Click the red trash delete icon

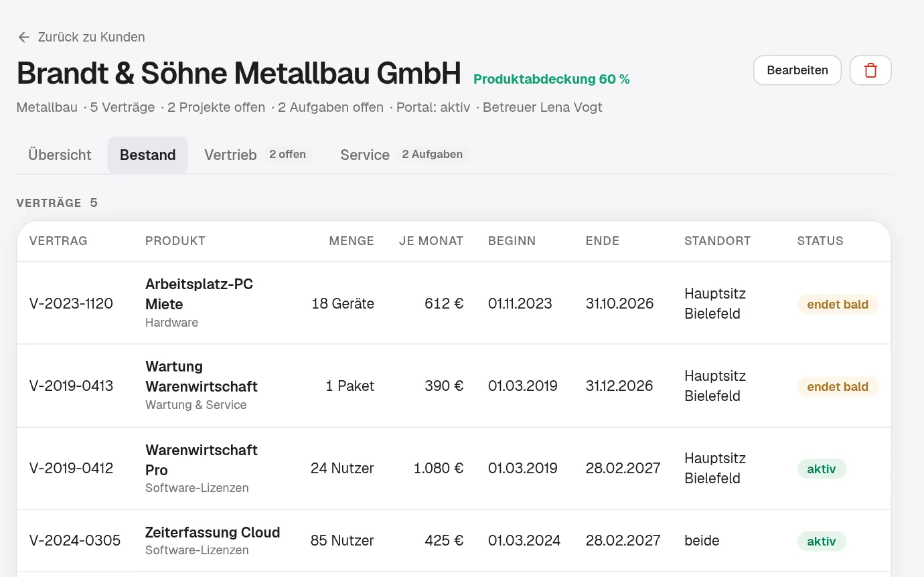pyautogui.click(x=870, y=70)
